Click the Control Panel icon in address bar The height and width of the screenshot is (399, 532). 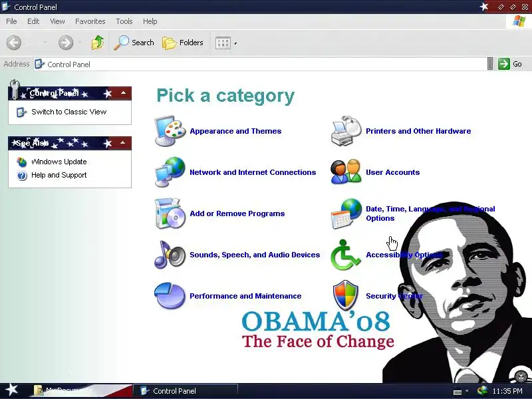[x=40, y=64]
